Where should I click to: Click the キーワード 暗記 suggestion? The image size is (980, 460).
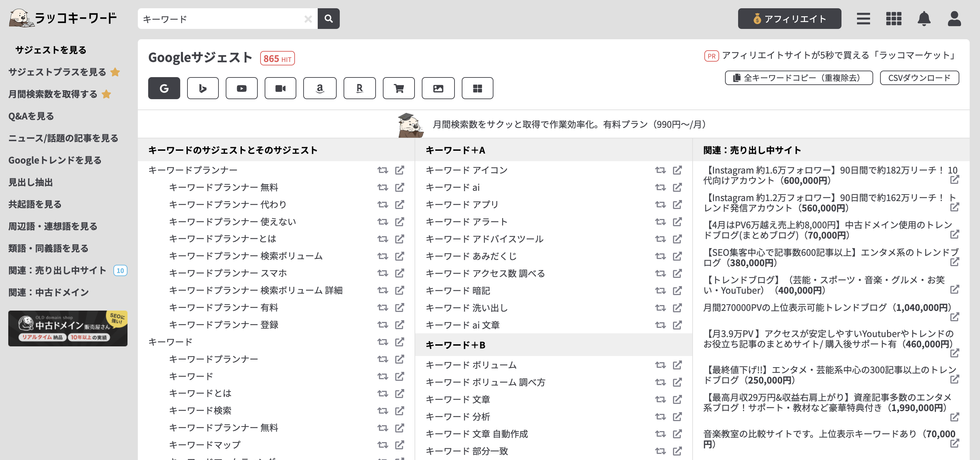click(458, 291)
